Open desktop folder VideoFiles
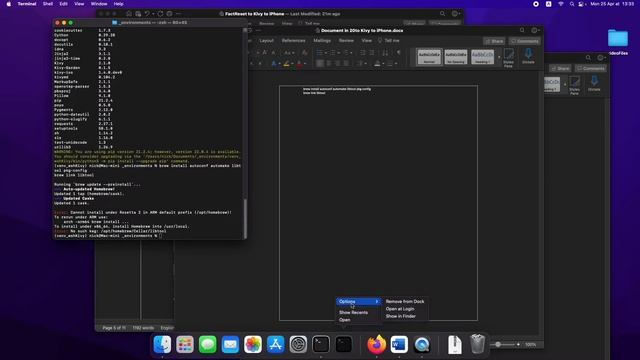The height and width of the screenshot is (360, 640). (x=618, y=41)
